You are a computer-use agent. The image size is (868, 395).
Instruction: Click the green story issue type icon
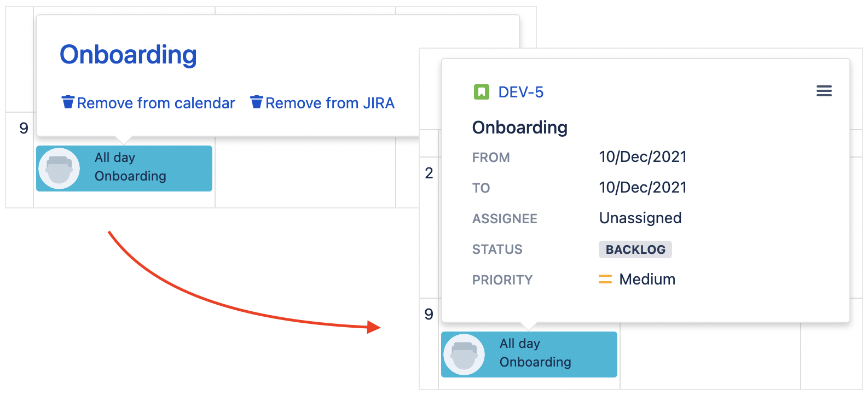481,92
